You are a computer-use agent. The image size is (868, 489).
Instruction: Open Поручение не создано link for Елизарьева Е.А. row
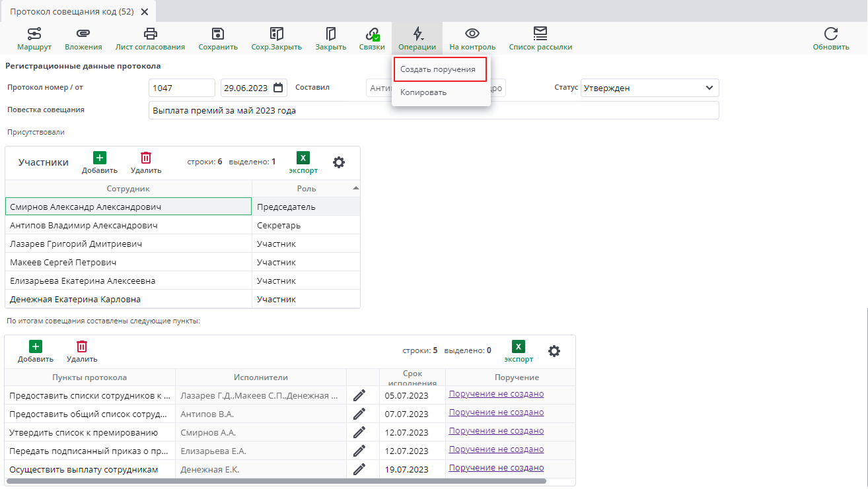[x=496, y=449]
